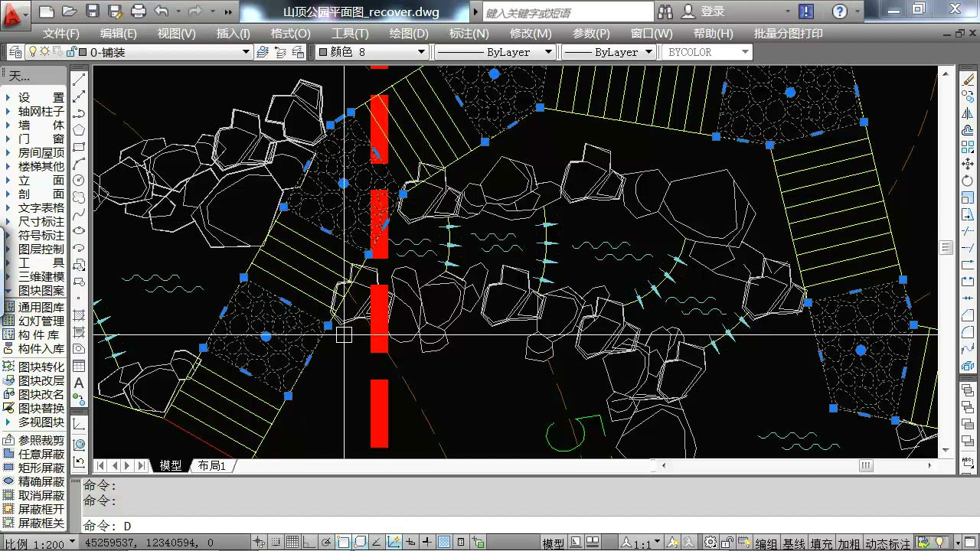Click the Plot printer icon
Image resolution: width=980 pixels, height=551 pixels.
pos(139,11)
